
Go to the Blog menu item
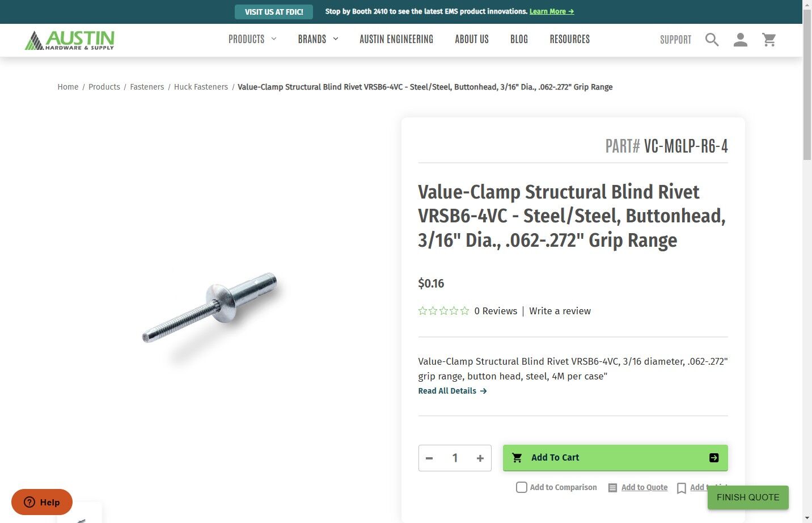point(519,39)
